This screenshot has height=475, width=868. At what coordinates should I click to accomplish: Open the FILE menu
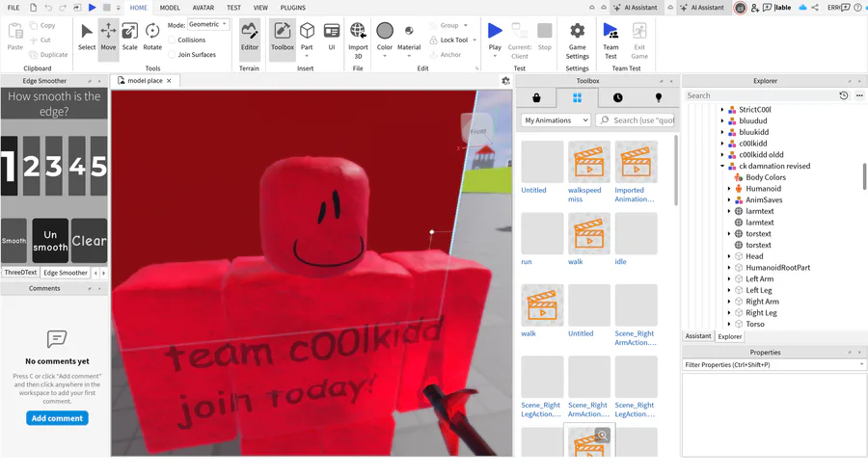pyautogui.click(x=14, y=8)
